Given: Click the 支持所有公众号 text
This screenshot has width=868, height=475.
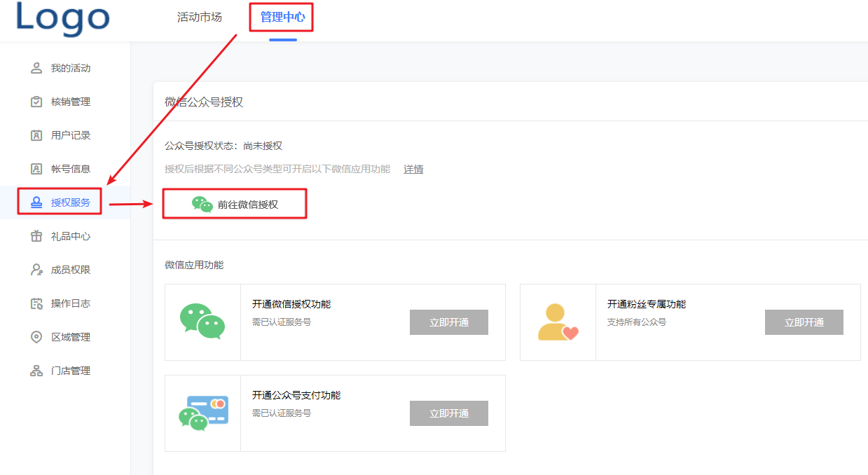Looking at the screenshot, I should (637, 322).
